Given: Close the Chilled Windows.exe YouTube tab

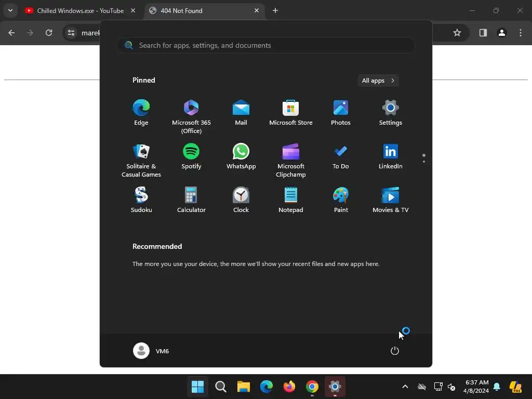Looking at the screenshot, I should (133, 11).
